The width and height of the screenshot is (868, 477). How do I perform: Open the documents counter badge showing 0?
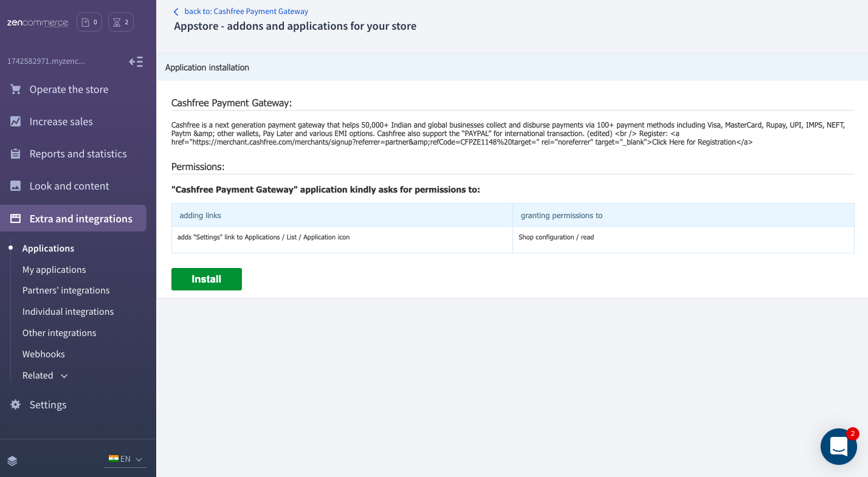[x=89, y=22]
